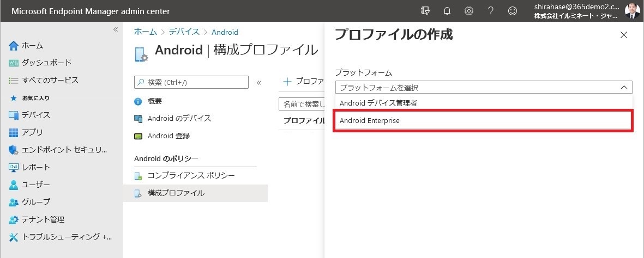This screenshot has width=644, height=258.
Task: Collapse the left navigation sidebar chevron
Action: point(116,29)
